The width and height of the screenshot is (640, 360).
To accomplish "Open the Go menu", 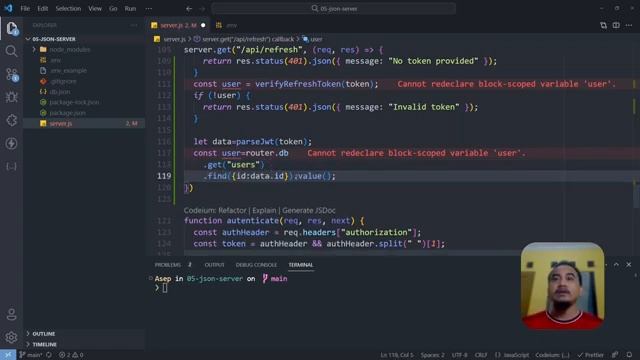I will pyautogui.click(x=113, y=9).
